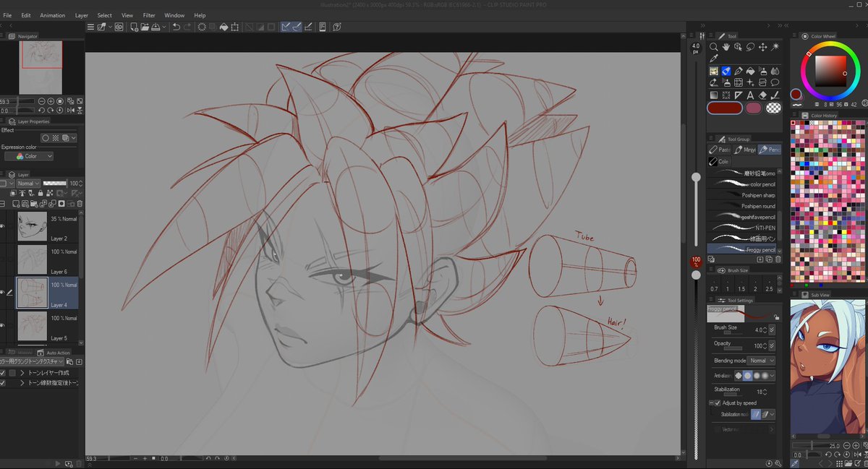This screenshot has height=469, width=868.
Task: Toggle visibility of Layer 4
Action: coord(3,292)
